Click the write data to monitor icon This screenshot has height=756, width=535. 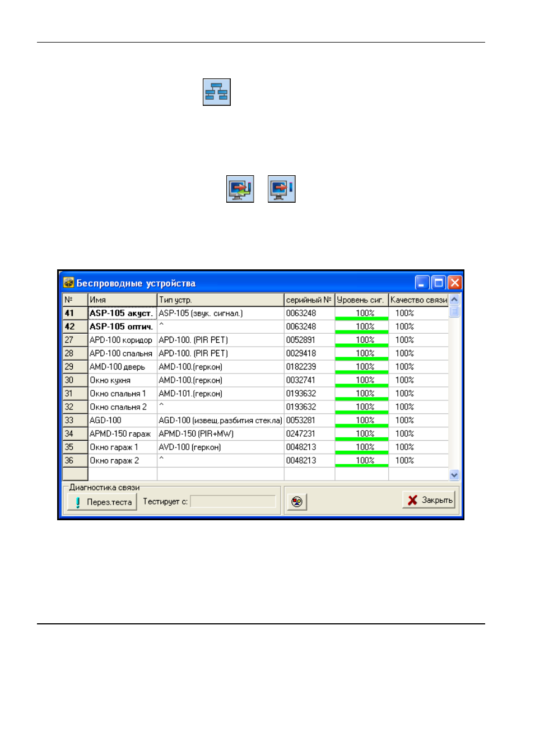[x=281, y=189]
